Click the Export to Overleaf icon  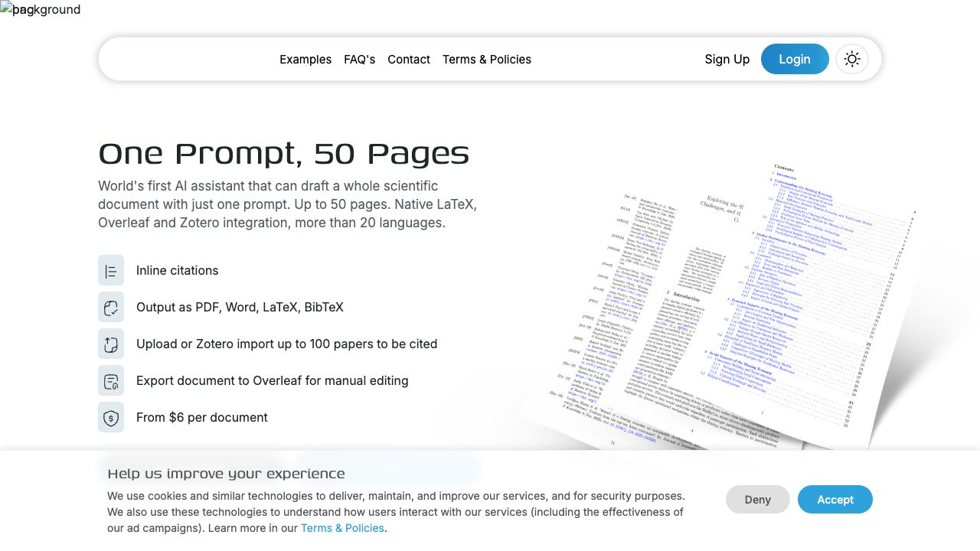pyautogui.click(x=111, y=380)
